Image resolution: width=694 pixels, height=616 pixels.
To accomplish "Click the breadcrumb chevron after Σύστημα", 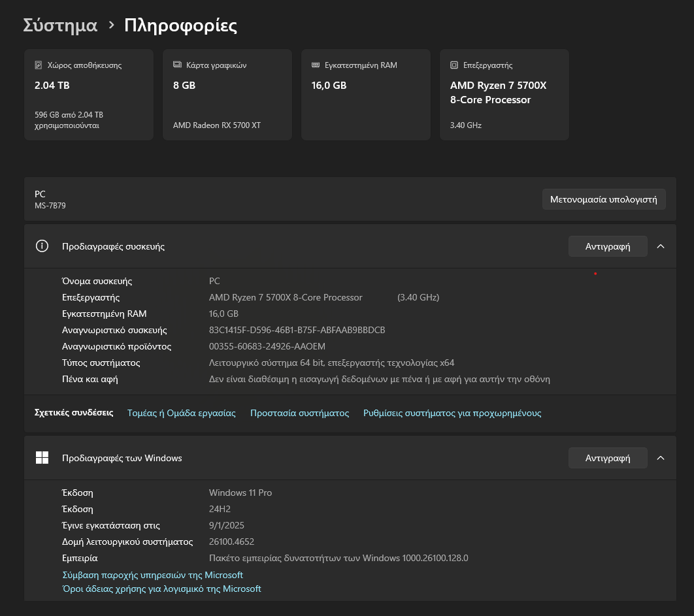I will point(112,25).
